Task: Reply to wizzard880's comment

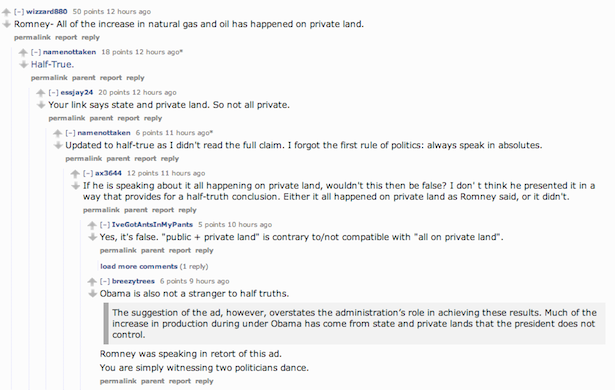Action: (x=91, y=38)
